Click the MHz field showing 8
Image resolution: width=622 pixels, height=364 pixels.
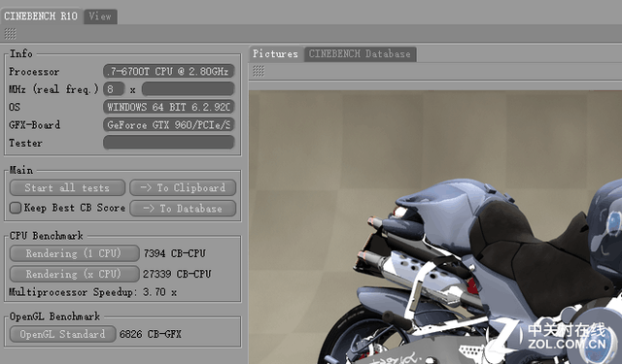(114, 89)
